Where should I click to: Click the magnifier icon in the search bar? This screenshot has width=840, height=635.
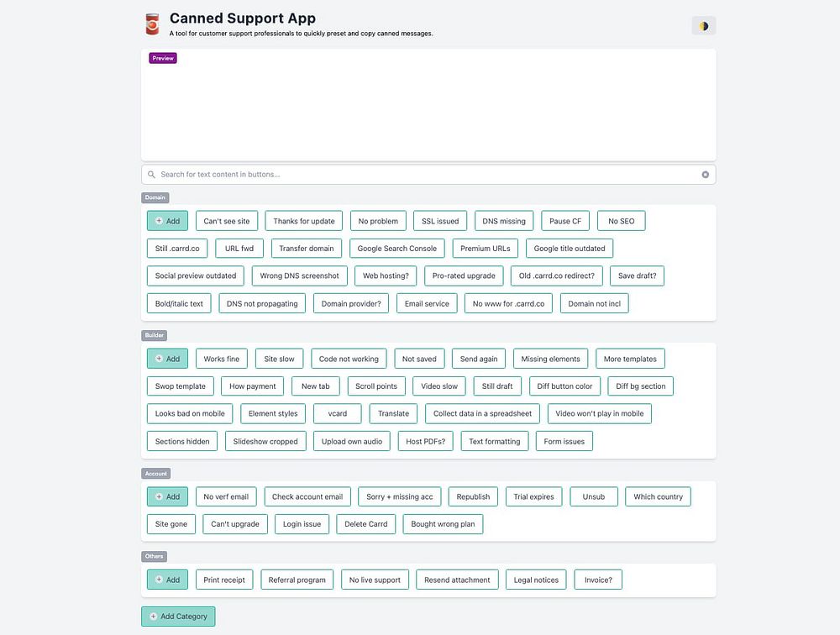pos(151,175)
